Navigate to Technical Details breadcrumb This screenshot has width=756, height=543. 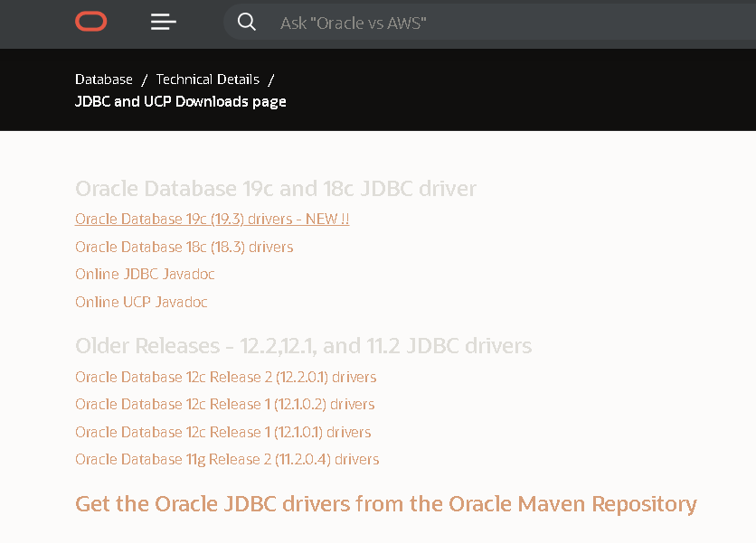click(x=207, y=80)
